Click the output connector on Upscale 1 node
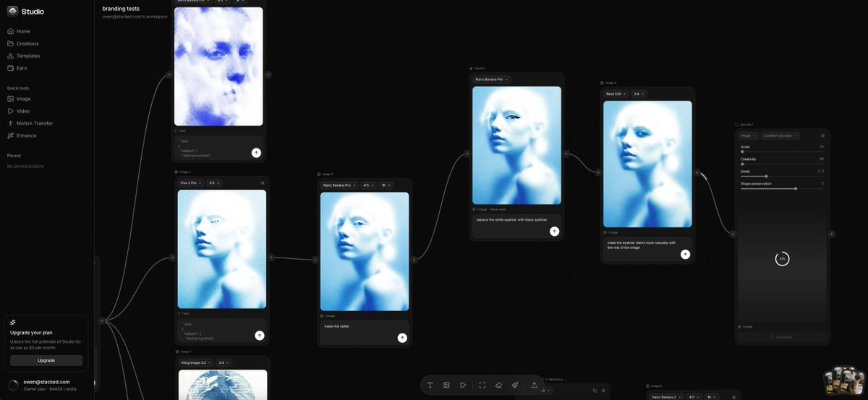 (x=832, y=234)
